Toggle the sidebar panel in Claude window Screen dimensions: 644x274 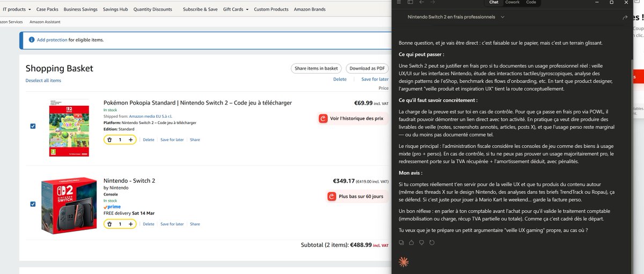410,3
